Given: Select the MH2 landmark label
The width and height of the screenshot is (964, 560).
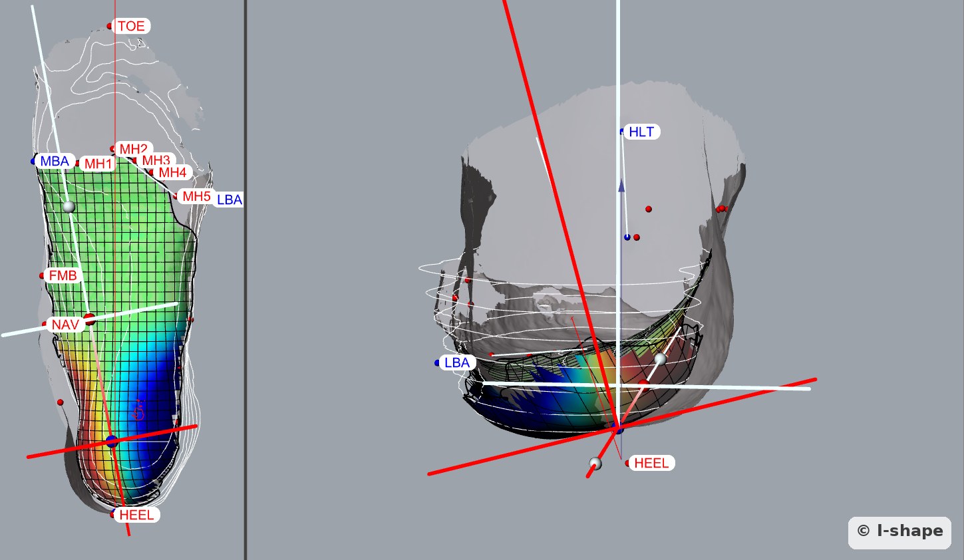Looking at the screenshot, I should coord(133,148).
